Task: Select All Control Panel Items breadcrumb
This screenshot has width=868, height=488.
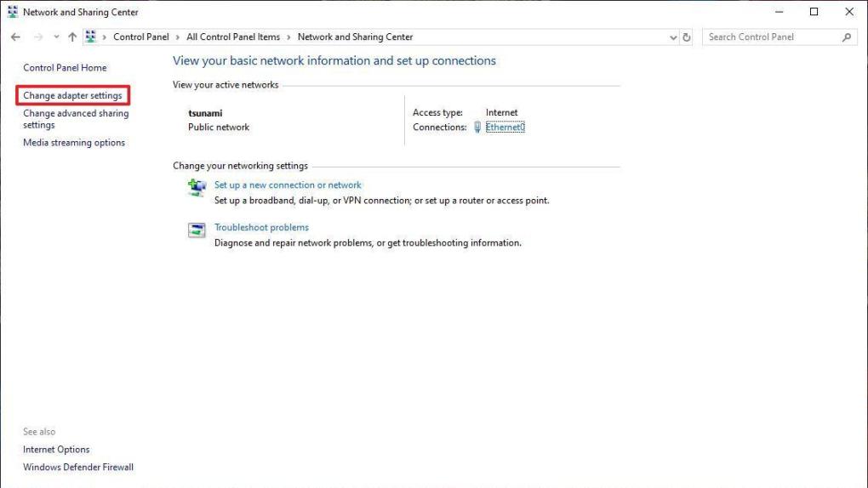Action: [233, 37]
